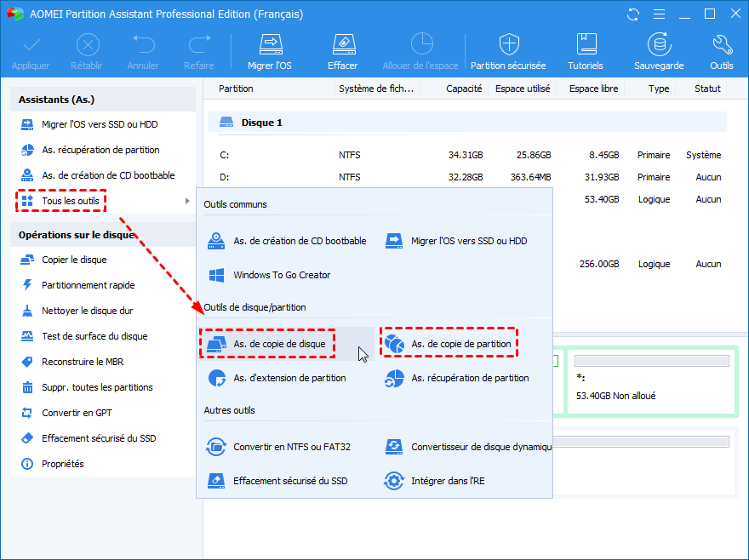Click the Appliquer checkmark toolbar icon
Screen dimensions: 749x560
[31, 45]
